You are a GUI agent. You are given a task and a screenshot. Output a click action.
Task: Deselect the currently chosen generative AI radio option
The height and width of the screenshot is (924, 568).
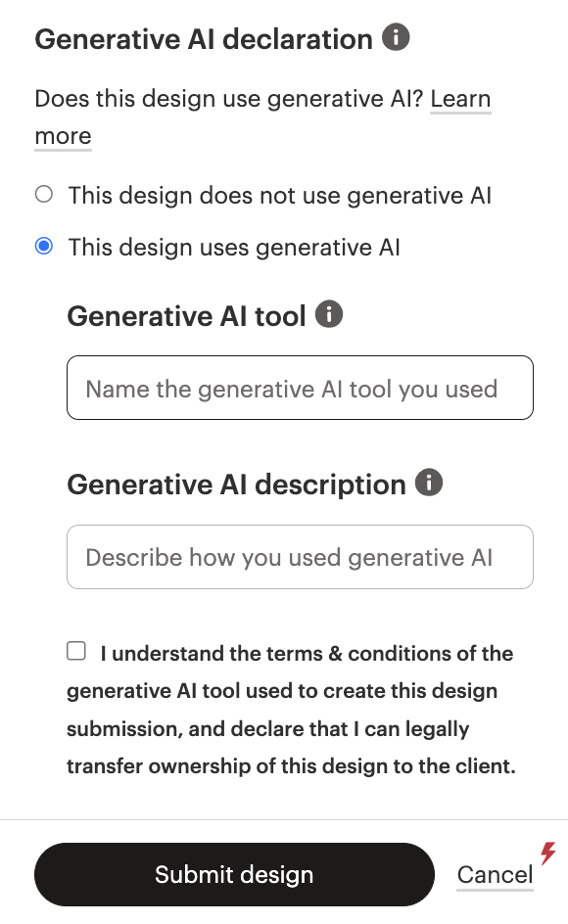pyautogui.click(x=43, y=246)
